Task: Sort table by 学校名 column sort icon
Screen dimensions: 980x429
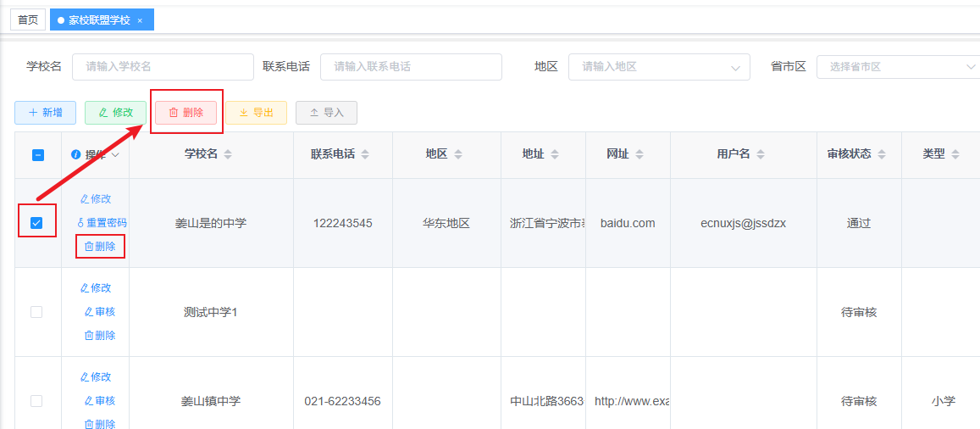Action: 228,154
